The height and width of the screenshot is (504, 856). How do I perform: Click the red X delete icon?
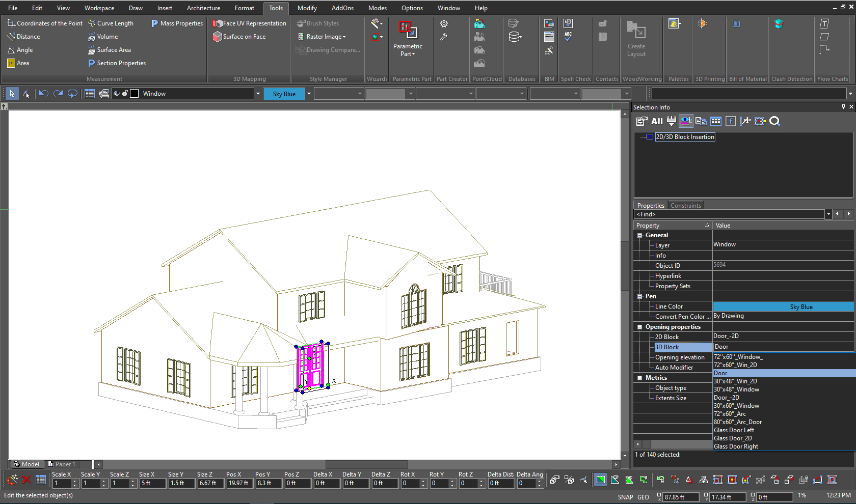(26, 480)
